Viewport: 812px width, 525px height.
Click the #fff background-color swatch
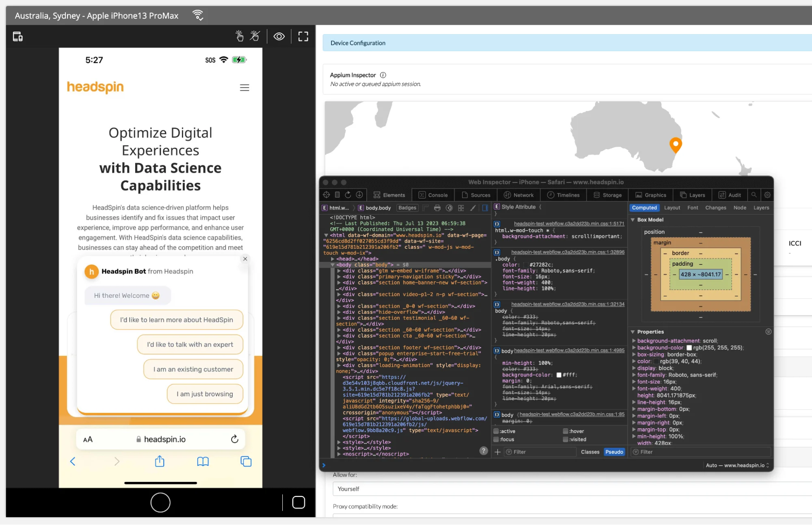click(559, 375)
